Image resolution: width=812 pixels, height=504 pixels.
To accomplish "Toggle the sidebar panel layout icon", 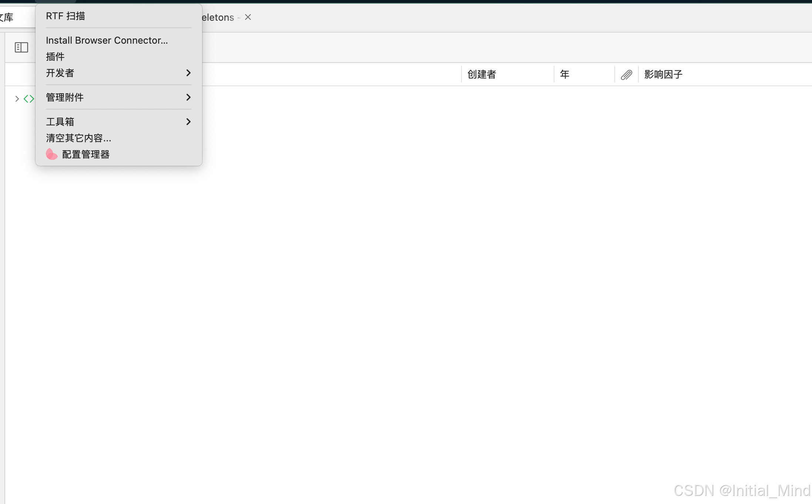I will pyautogui.click(x=21, y=47).
